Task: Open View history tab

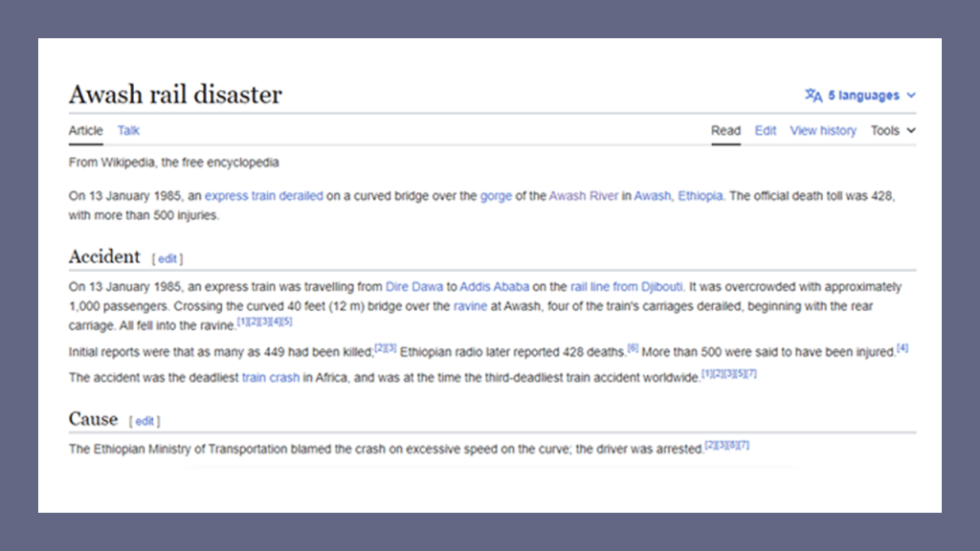Action: click(x=822, y=131)
